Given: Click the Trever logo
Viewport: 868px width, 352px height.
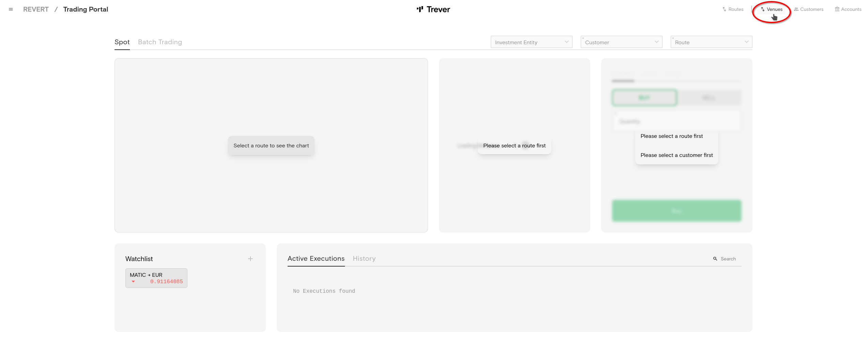Looking at the screenshot, I should click(x=433, y=10).
